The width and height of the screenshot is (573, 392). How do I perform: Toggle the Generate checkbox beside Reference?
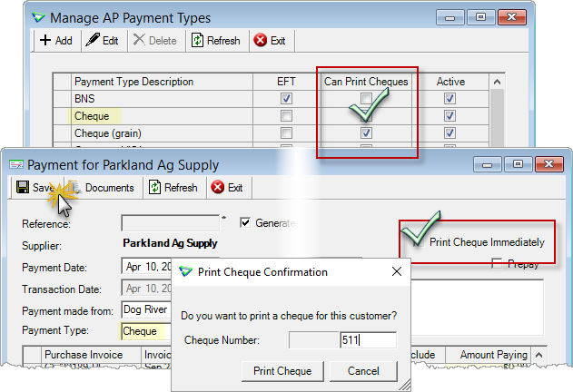coord(245,222)
